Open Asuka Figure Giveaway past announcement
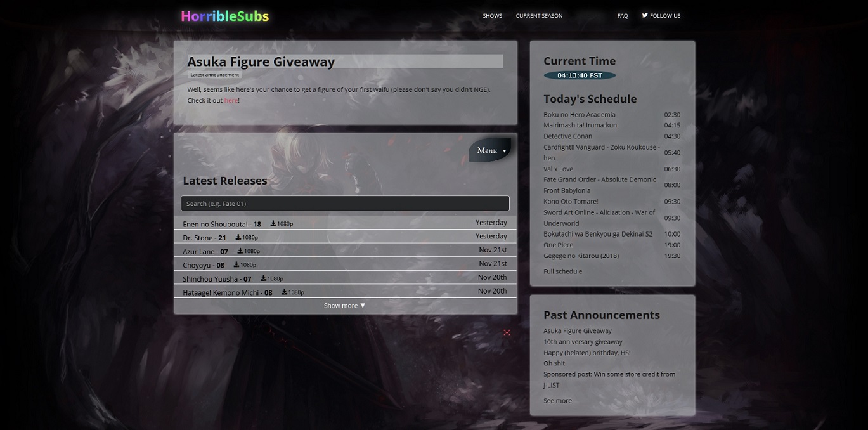Image resolution: width=868 pixels, height=430 pixels. 578,331
